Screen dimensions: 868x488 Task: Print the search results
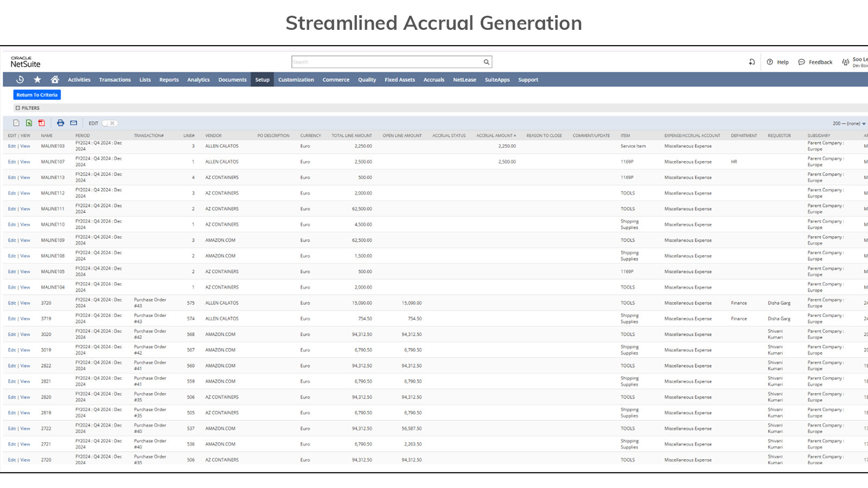[60, 123]
